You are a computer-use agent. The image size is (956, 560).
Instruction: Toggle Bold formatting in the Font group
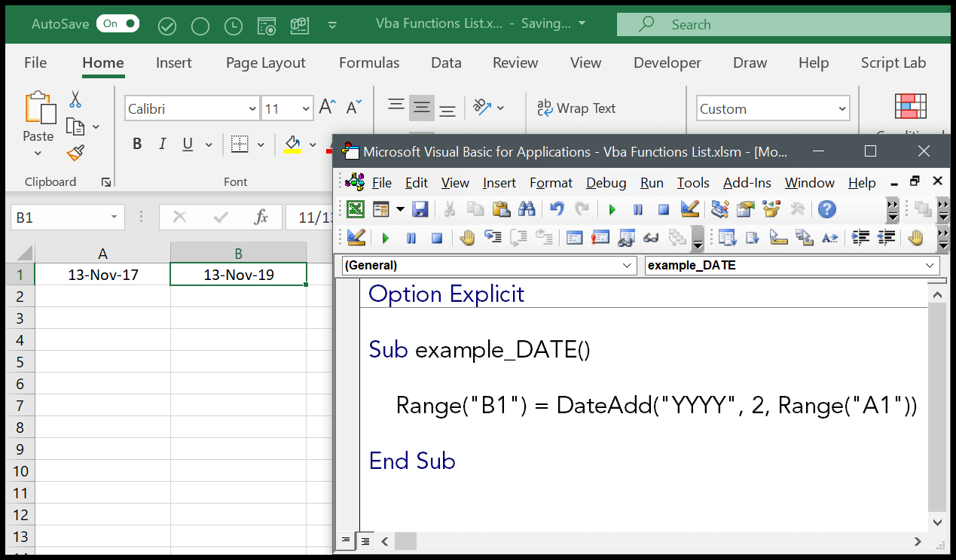tap(137, 143)
